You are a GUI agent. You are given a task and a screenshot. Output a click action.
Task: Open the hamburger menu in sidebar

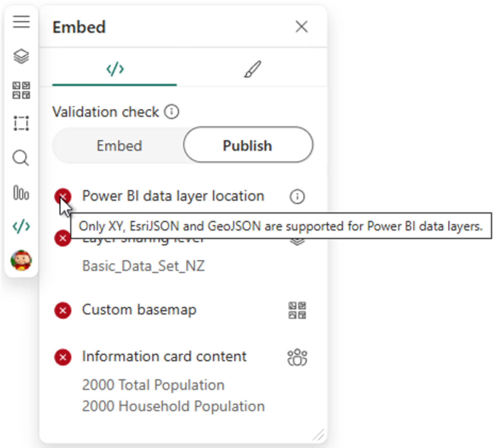point(21,21)
